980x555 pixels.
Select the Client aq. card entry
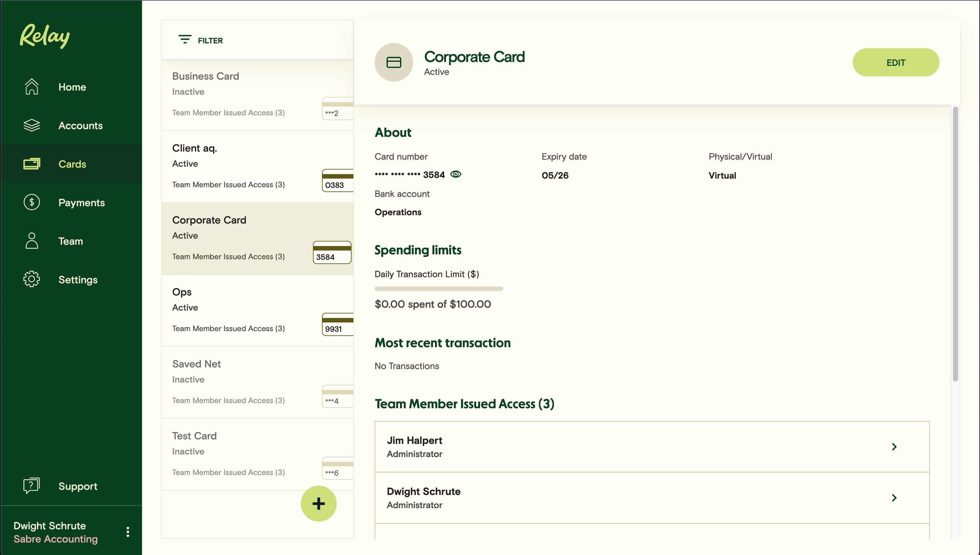pos(258,167)
